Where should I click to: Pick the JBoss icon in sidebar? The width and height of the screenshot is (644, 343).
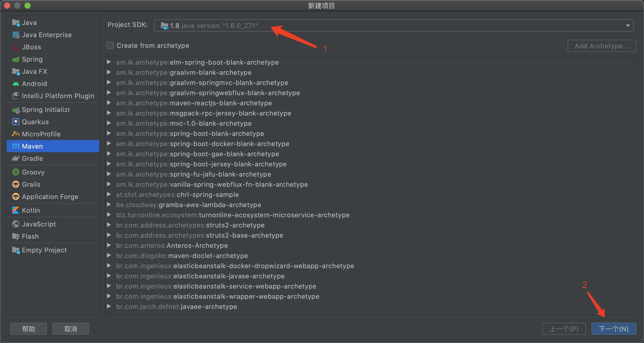click(x=16, y=47)
